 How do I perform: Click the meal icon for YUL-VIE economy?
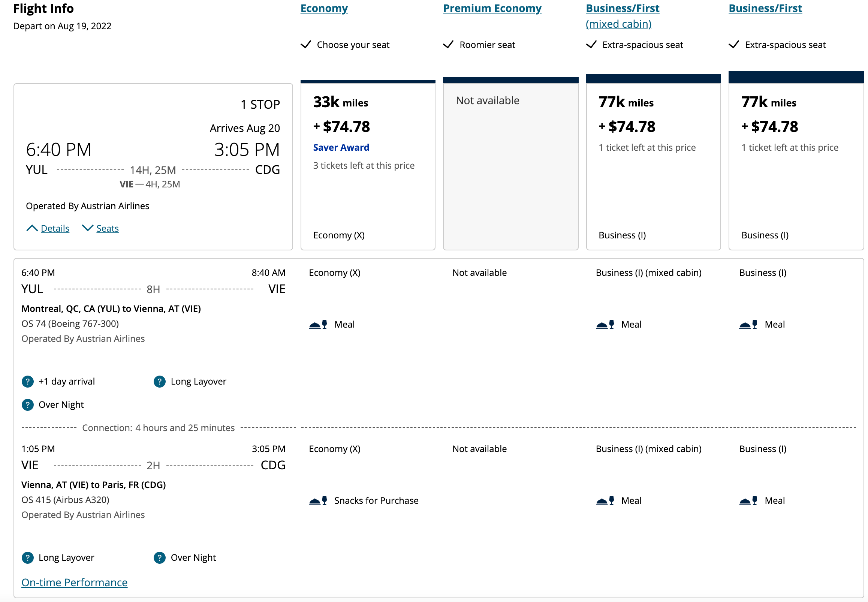317,324
